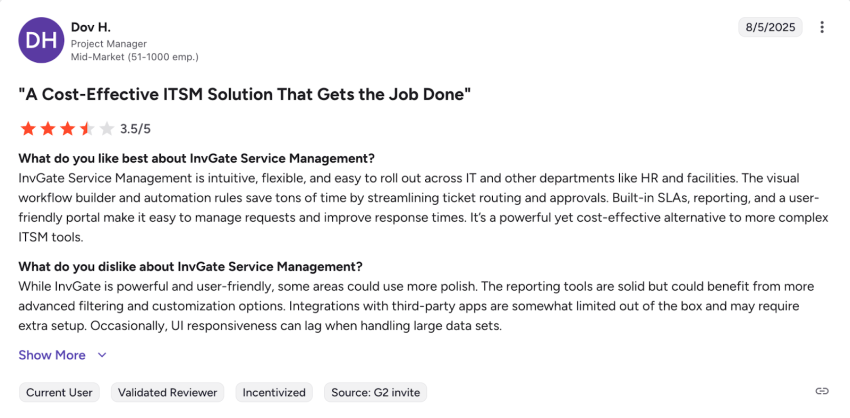The image size is (850, 418).
Task: Click the Mid-Market company size label
Action: pos(134,57)
